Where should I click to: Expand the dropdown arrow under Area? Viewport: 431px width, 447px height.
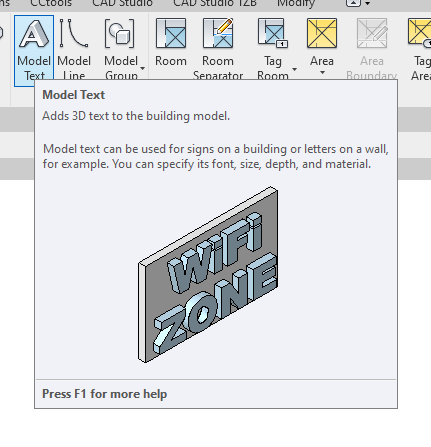322,72
